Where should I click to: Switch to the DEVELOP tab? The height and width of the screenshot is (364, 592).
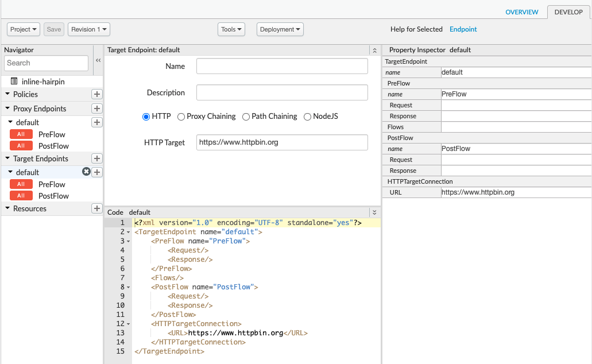(x=568, y=12)
